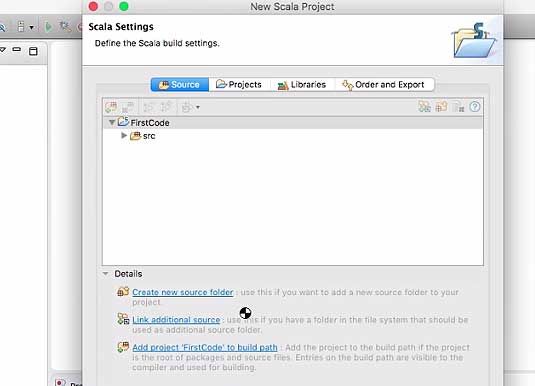The height and width of the screenshot is (386, 535).
Task: Click 'Add project FirstCode to build path' link
Action: [x=205, y=347]
